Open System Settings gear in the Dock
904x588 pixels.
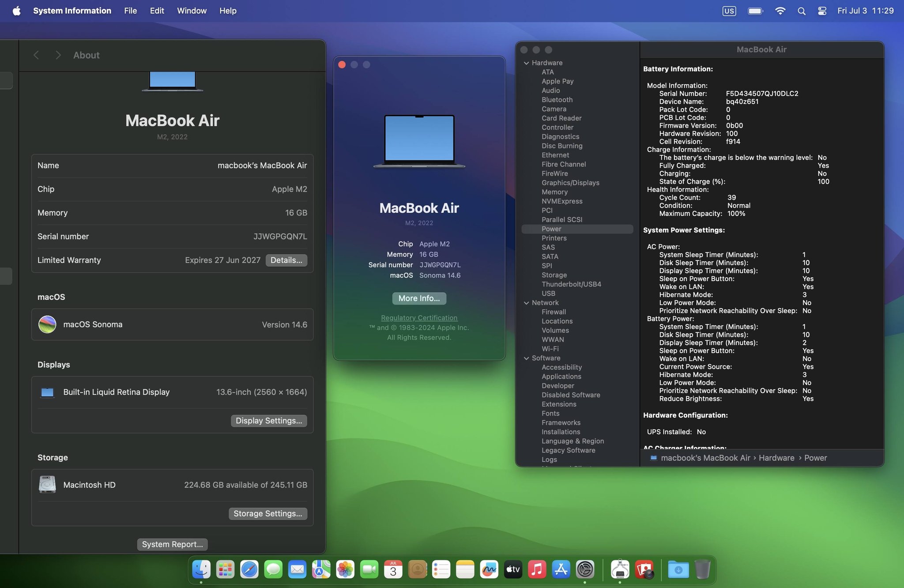tap(585, 569)
